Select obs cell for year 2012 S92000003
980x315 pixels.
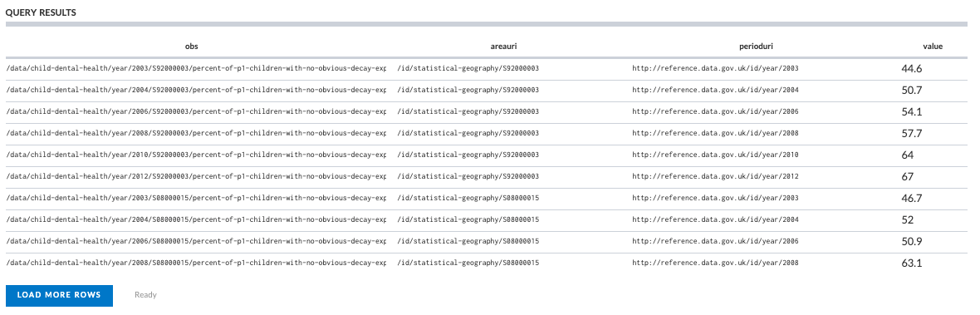pos(196,176)
